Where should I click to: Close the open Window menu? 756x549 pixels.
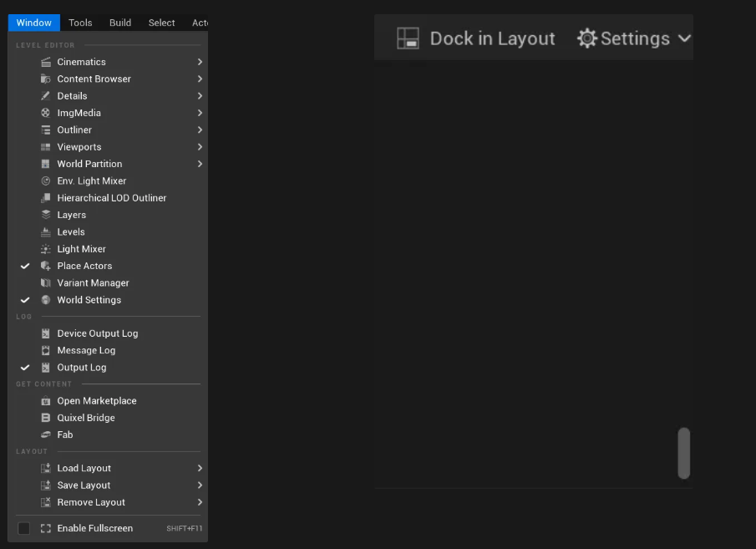click(33, 23)
